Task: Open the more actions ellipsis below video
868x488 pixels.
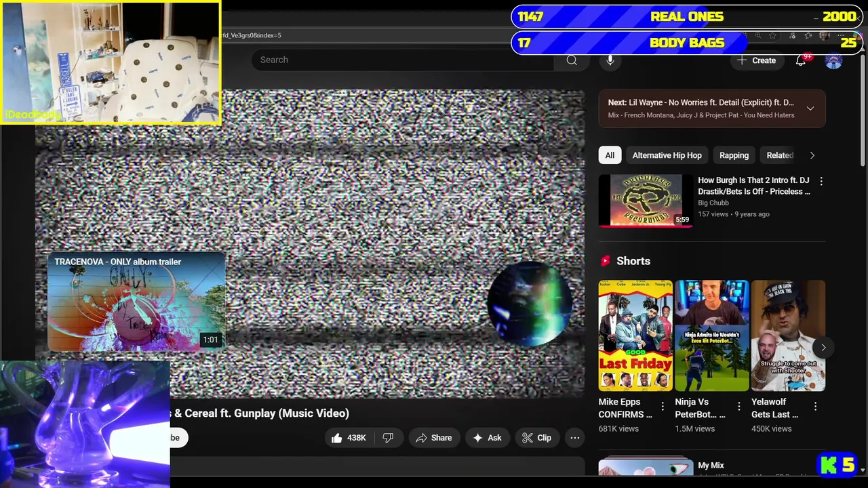Action: coord(575,438)
